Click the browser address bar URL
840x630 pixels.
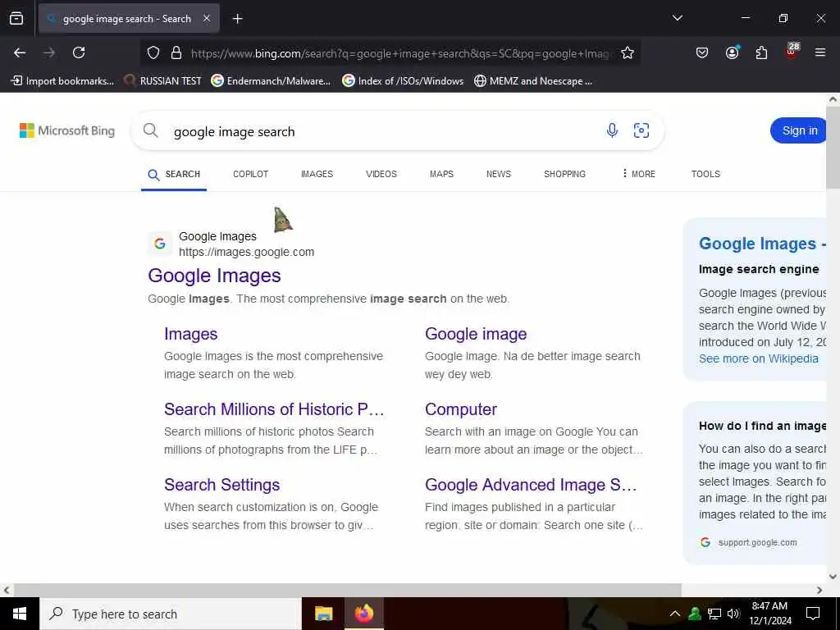[399, 53]
